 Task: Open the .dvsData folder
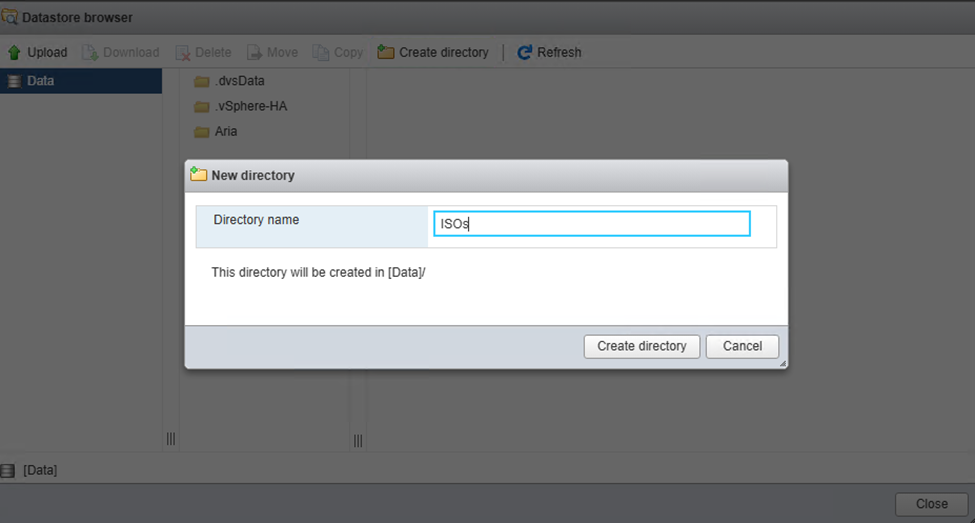(239, 81)
